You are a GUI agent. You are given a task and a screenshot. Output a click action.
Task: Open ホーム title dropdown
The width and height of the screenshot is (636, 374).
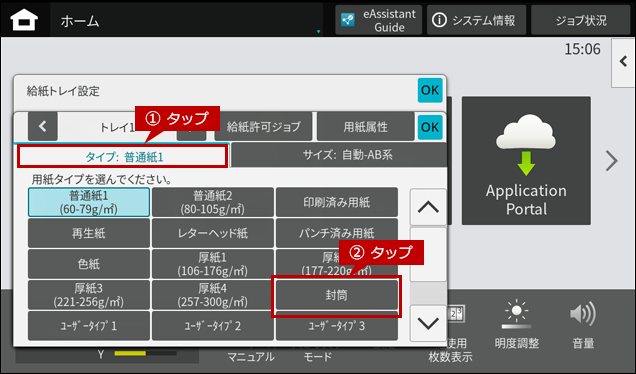[187, 20]
